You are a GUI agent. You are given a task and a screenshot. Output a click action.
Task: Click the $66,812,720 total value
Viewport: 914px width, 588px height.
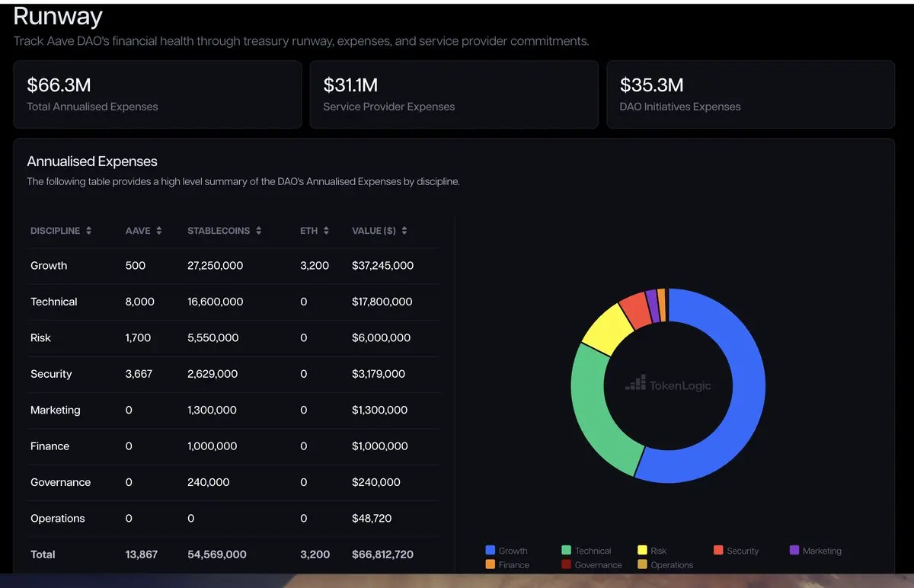point(382,554)
